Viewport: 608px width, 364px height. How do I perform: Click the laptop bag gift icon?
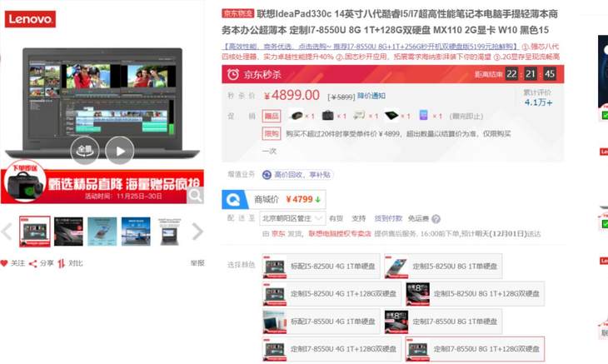point(328,116)
